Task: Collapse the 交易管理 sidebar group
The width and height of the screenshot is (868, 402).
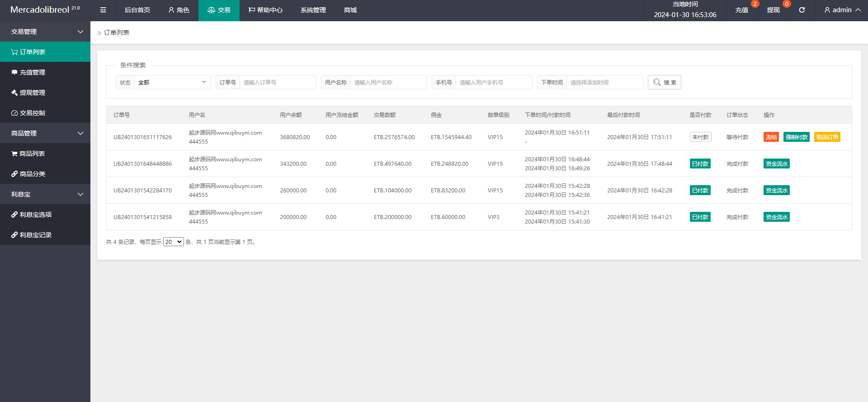Action: pyautogui.click(x=45, y=32)
